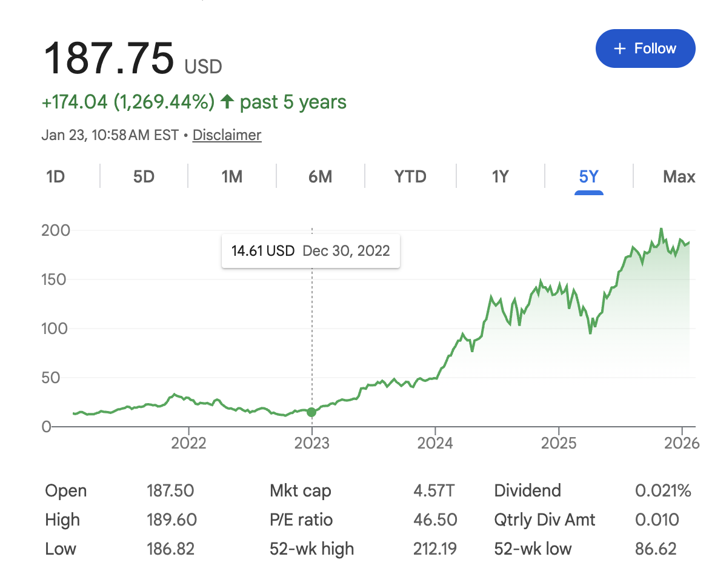Click the chart line's peak near 200
Viewport: 709px width, 588px height.
click(x=661, y=229)
